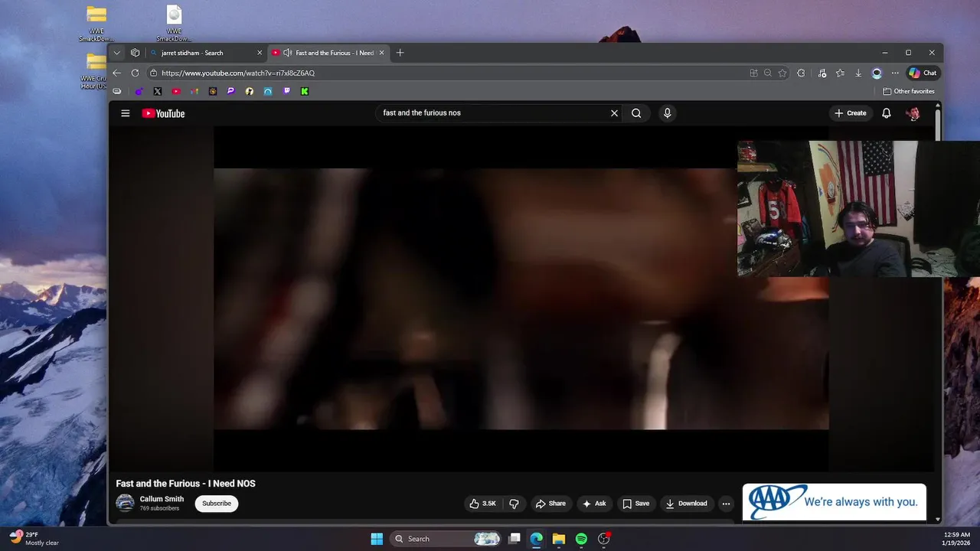Close the Fast and the Furious tab
This screenshot has height=551, width=980.
point(381,53)
